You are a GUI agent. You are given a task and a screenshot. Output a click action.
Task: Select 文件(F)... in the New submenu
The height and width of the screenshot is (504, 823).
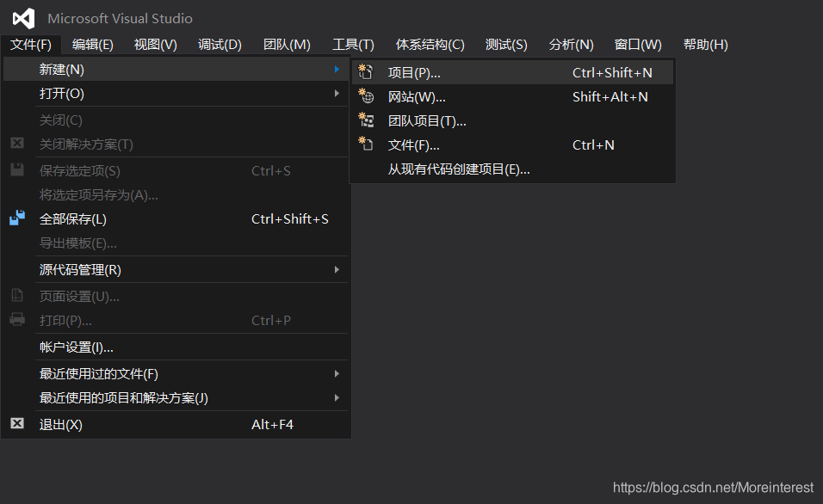tap(512, 144)
